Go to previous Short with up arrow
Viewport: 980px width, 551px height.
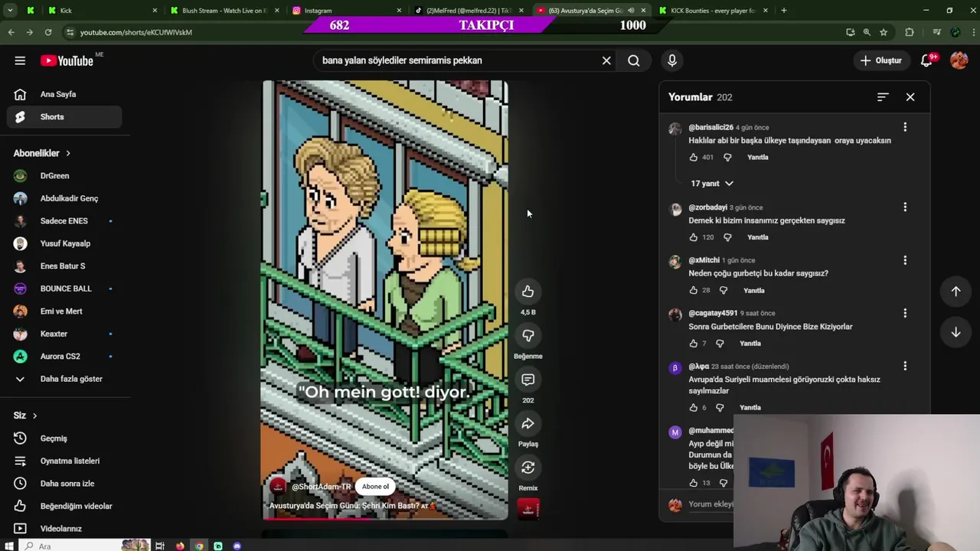955,291
